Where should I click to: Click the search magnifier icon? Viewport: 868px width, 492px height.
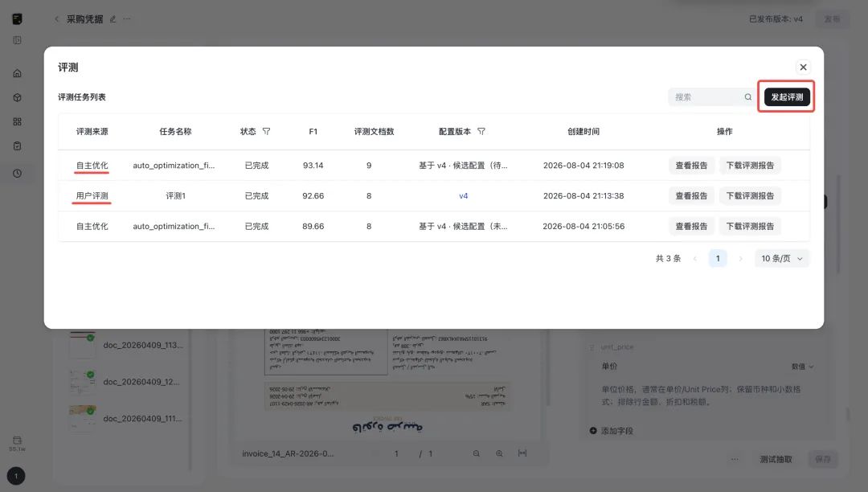tap(748, 96)
